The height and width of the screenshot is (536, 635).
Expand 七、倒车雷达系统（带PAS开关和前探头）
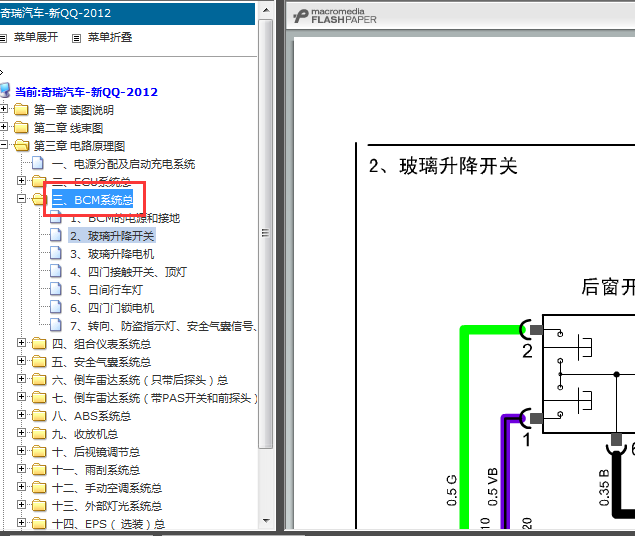(x=21, y=397)
